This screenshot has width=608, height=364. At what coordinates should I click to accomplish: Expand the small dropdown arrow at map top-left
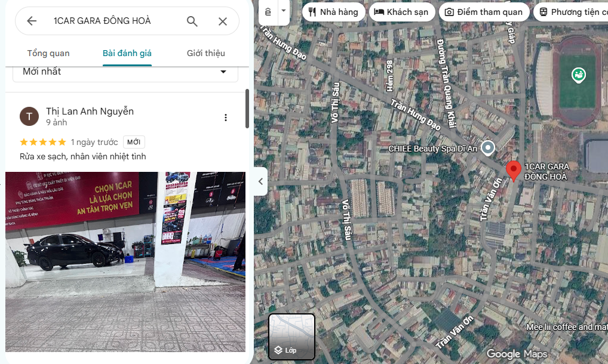[x=284, y=11]
